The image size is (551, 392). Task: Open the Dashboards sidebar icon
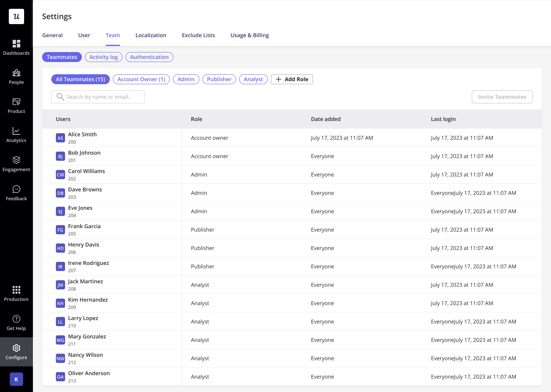16,44
